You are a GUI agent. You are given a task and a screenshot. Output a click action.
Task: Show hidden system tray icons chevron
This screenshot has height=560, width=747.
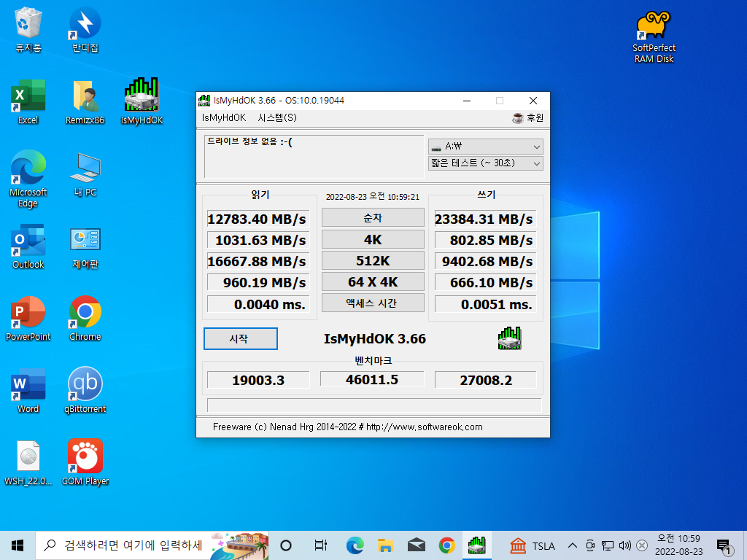(x=573, y=545)
